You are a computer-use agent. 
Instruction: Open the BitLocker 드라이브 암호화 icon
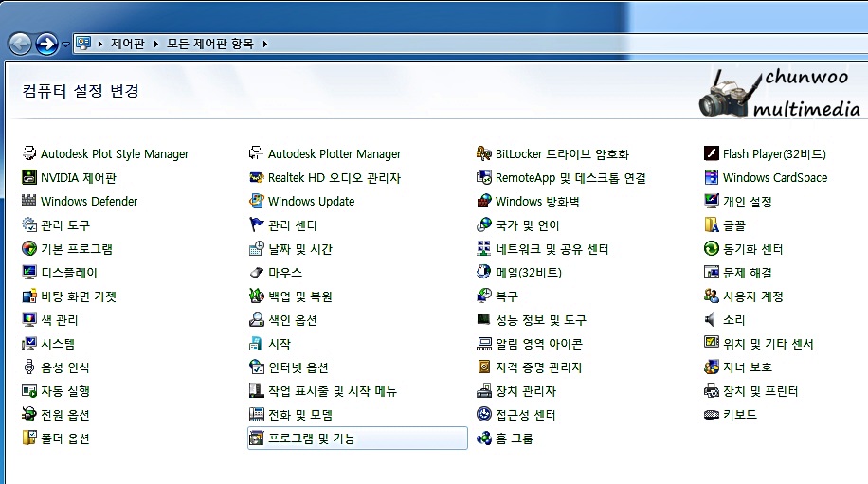(484, 153)
